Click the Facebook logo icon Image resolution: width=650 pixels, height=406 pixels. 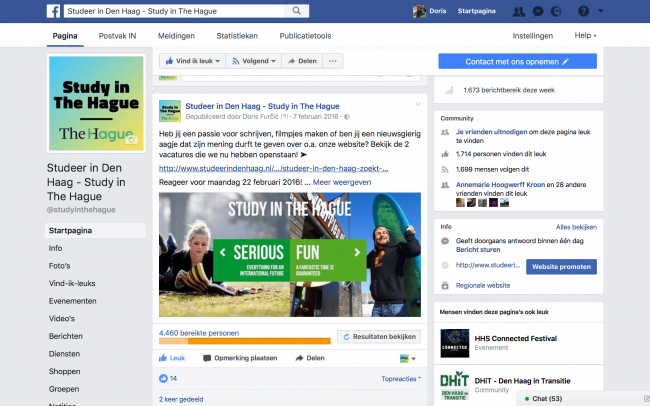pyautogui.click(x=51, y=10)
